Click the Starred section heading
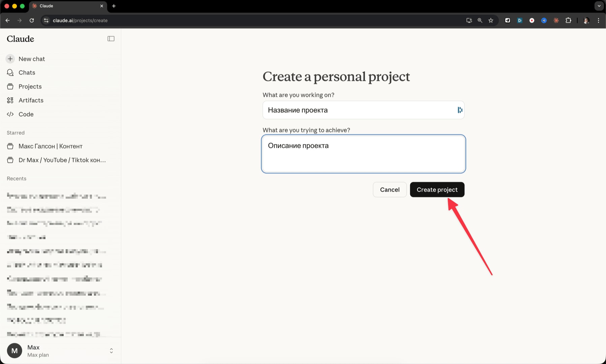606x364 pixels. [x=15, y=133]
